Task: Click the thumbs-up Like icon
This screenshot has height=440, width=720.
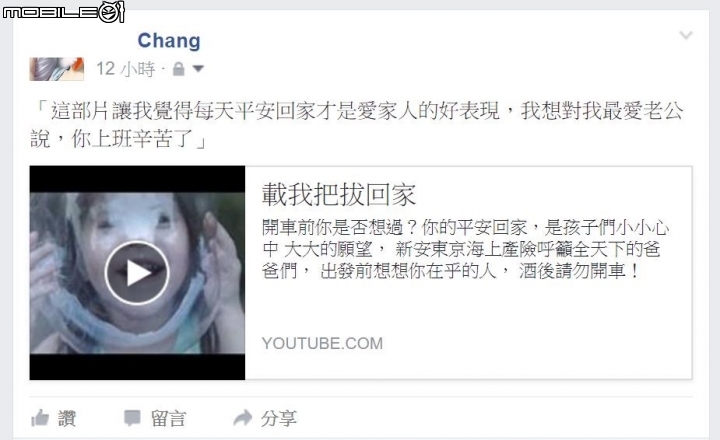Action: point(40,418)
